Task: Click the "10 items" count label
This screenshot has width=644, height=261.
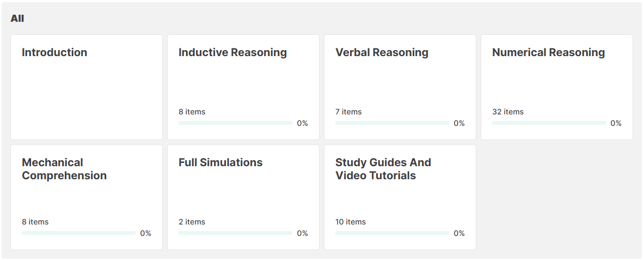Action: 351,222
